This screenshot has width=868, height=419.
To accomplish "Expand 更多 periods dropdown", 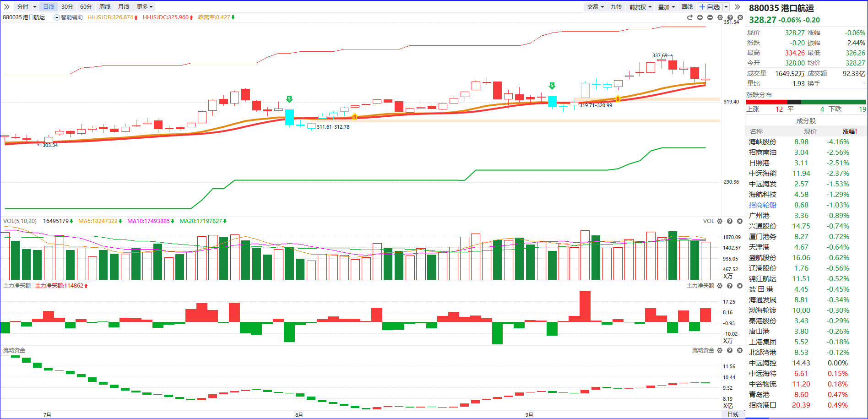I will tap(145, 7).
